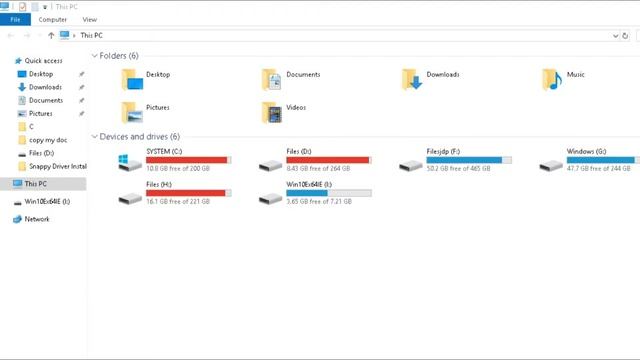Click the Quick access star icon

pyautogui.click(x=18, y=61)
